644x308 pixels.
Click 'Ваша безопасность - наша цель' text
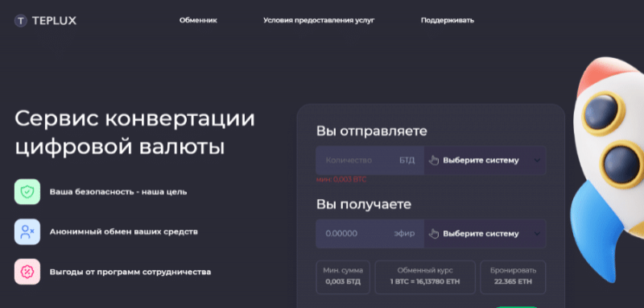click(118, 192)
